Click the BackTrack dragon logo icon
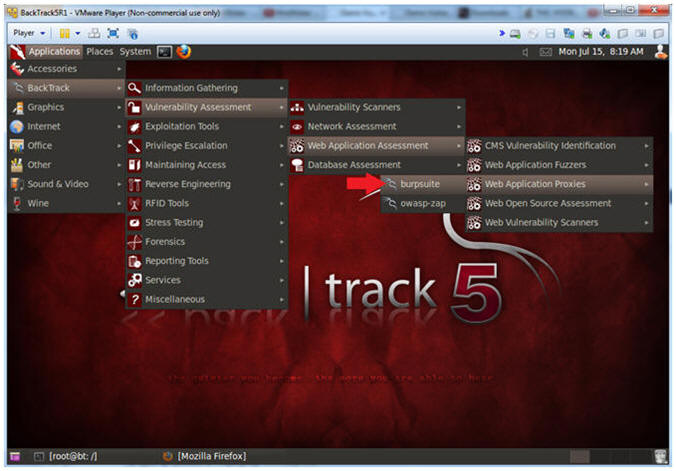The image size is (676, 471). [x=17, y=53]
